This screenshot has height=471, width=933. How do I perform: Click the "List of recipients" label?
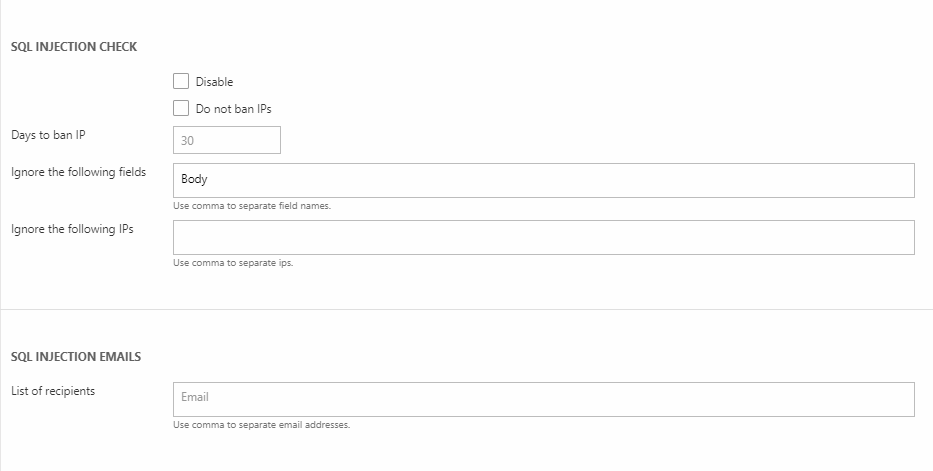coord(53,391)
